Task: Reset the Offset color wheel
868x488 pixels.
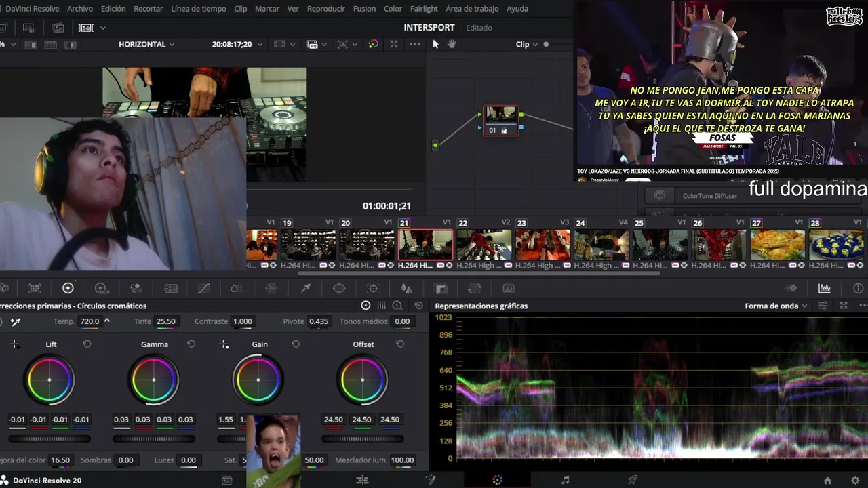Action: [400, 344]
